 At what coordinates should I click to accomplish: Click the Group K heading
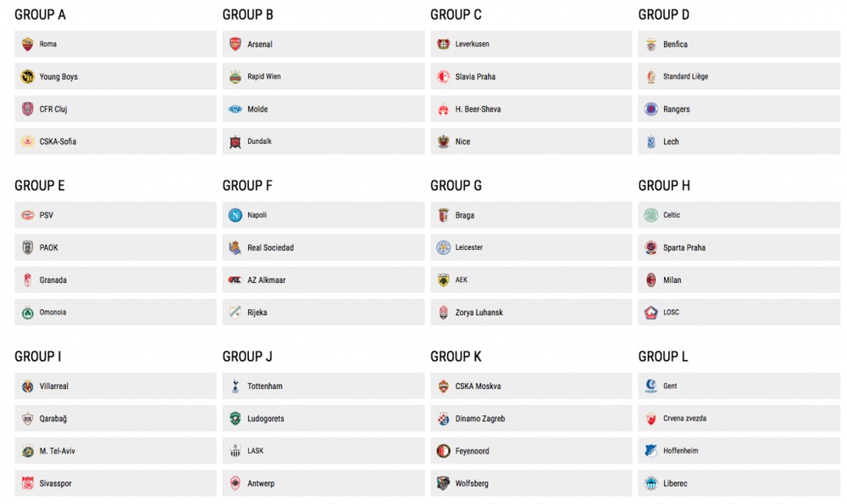click(x=456, y=357)
